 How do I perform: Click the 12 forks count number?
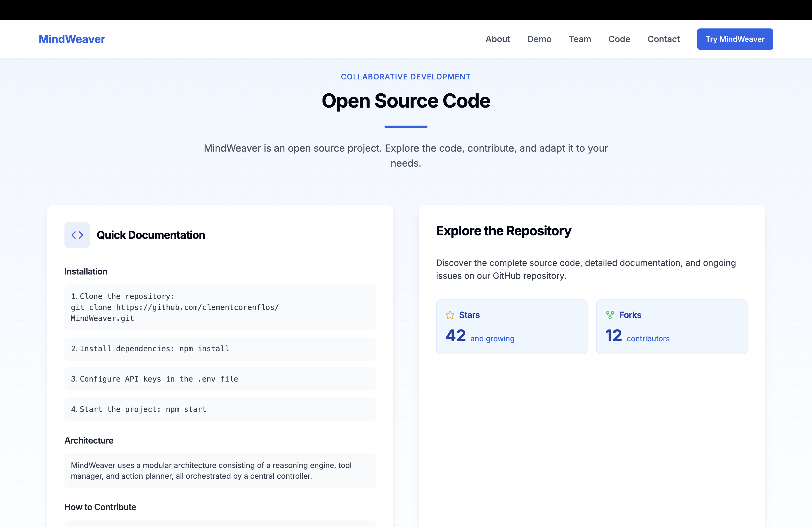coord(614,336)
